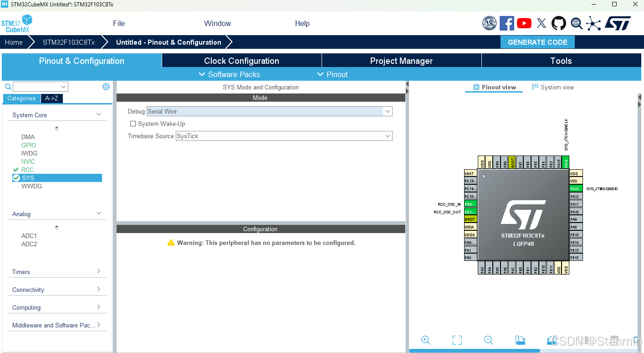Click the fit-to-screen best fit icon
The height and width of the screenshot is (353, 644).
(457, 340)
